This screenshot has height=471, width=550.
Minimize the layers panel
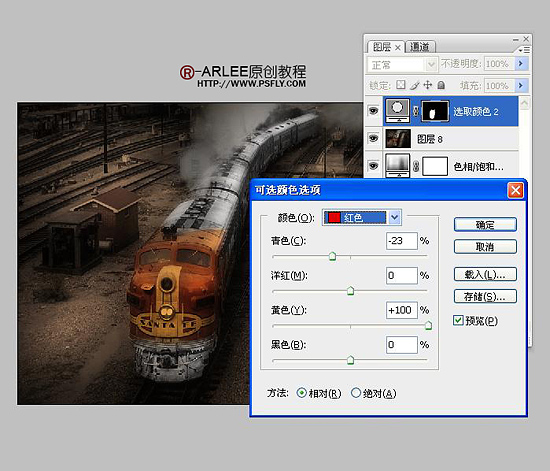click(x=515, y=40)
